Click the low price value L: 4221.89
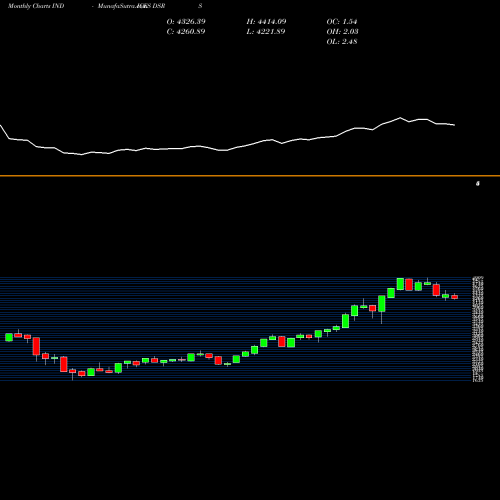The image size is (500, 500). (x=266, y=32)
